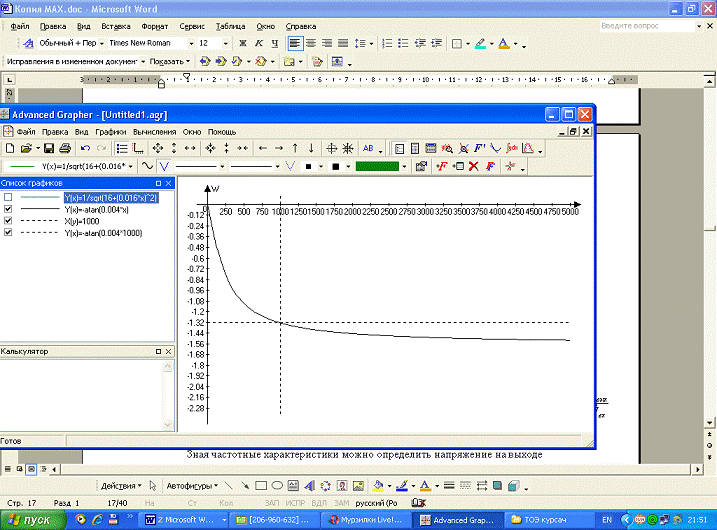Click the Bold button in Word toolbar
Image resolution: width=717 pixels, height=530 pixels.
coord(242,44)
